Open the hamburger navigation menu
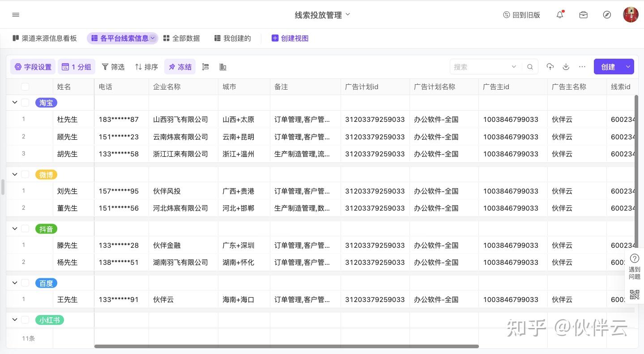This screenshot has width=644, height=354. pos(16,15)
